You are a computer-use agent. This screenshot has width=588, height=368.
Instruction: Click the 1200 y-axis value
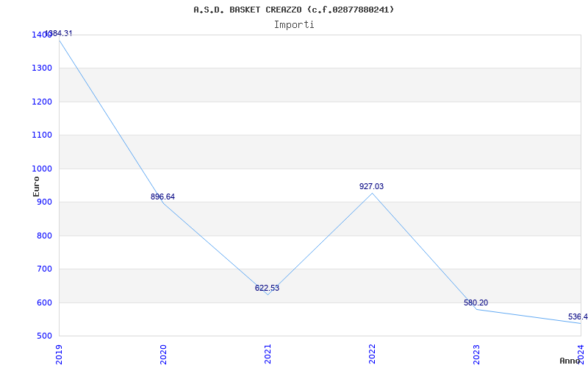(41, 102)
